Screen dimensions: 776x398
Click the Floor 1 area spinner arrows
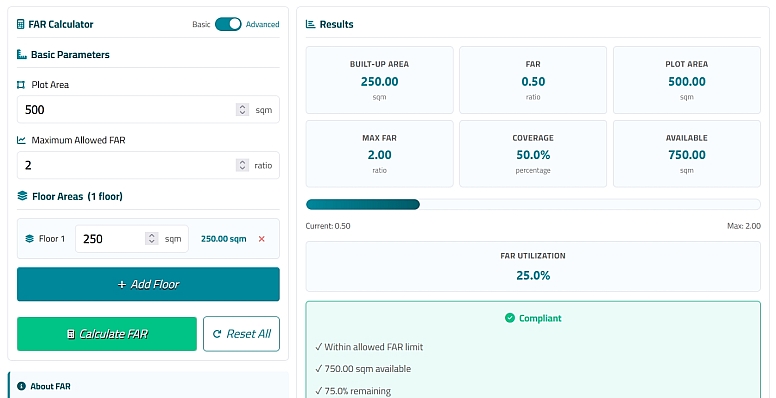pyautogui.click(x=151, y=239)
